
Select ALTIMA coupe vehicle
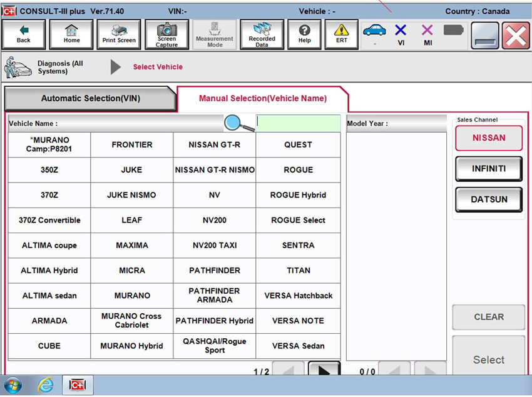point(49,245)
